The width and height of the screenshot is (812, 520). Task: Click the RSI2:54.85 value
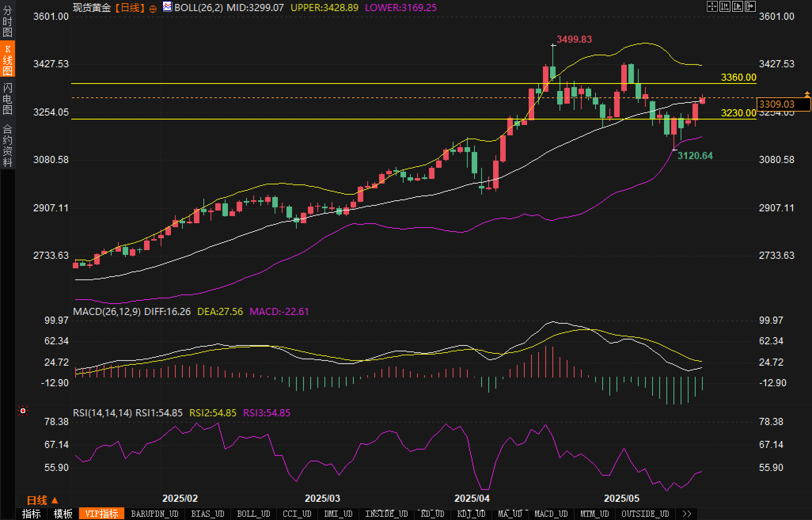[x=213, y=413]
